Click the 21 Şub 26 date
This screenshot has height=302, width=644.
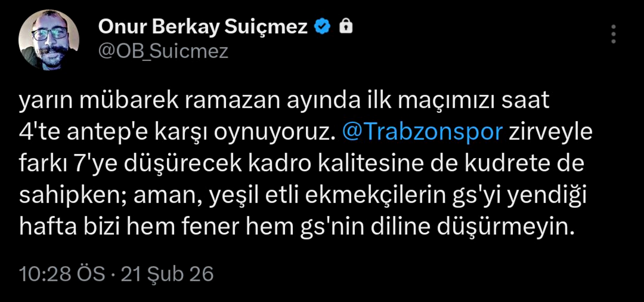pyautogui.click(x=167, y=274)
